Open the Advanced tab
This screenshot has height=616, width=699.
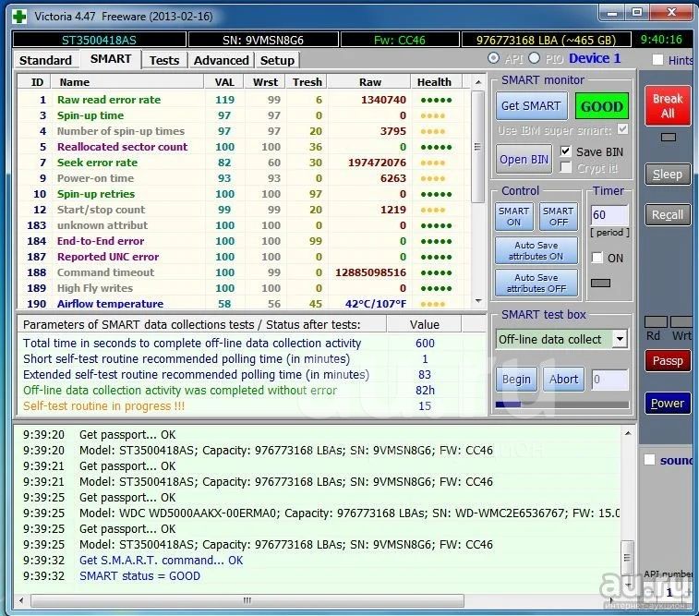click(221, 60)
